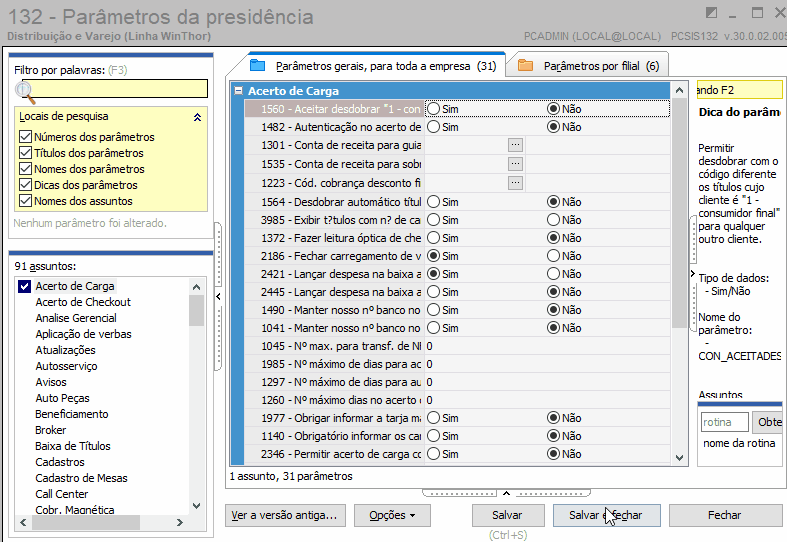Select Não for parameter 2186

[x=553, y=256]
